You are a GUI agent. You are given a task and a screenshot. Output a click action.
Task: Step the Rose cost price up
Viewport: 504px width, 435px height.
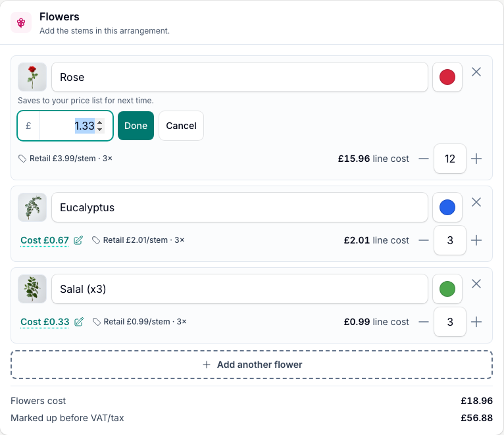[x=100, y=122]
